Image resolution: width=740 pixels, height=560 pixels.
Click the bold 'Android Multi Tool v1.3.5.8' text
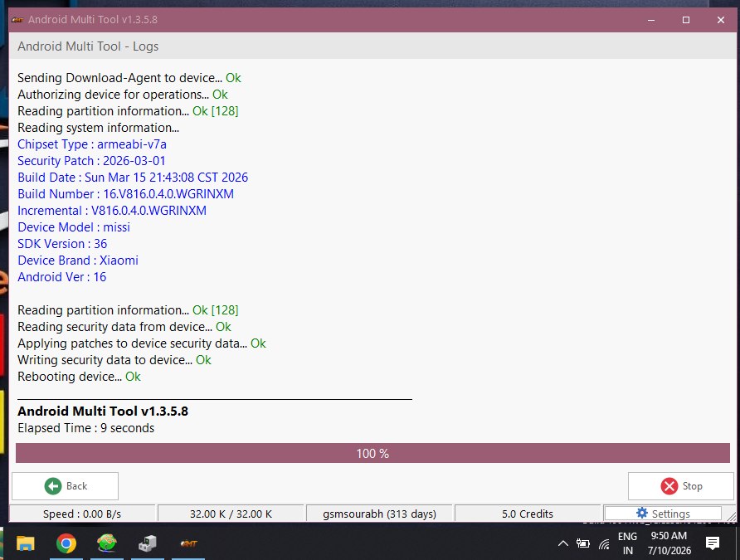tap(103, 411)
